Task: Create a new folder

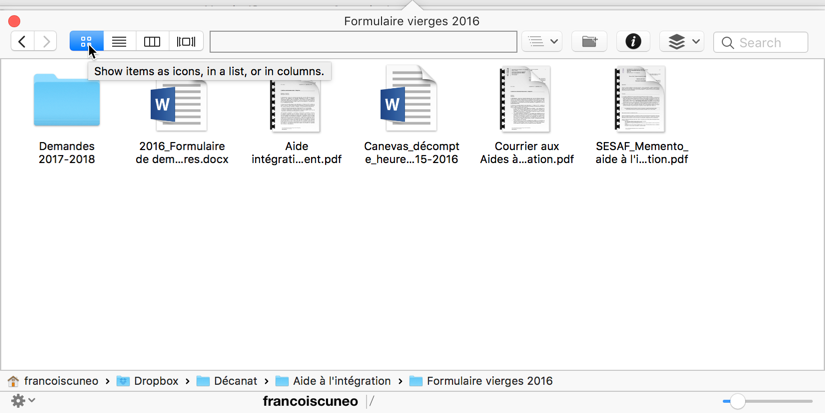Action: (589, 42)
